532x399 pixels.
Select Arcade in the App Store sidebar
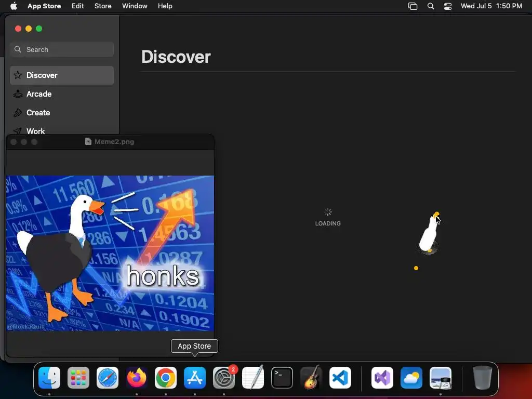[x=62, y=94]
